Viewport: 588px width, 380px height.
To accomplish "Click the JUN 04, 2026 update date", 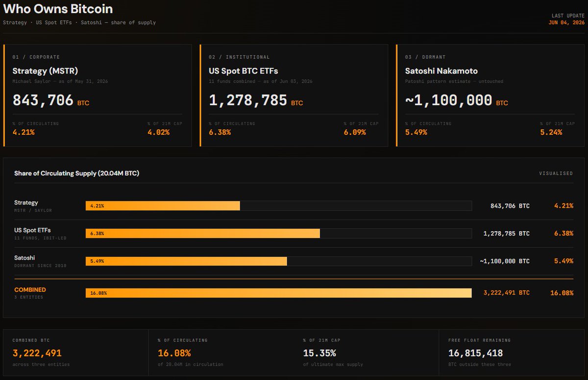I will 567,23.
